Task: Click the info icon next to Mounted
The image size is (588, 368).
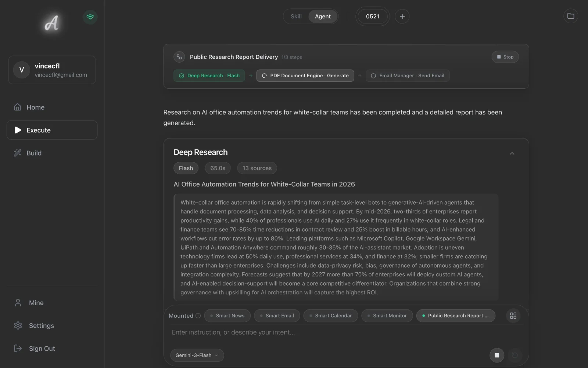Action: coord(198,316)
